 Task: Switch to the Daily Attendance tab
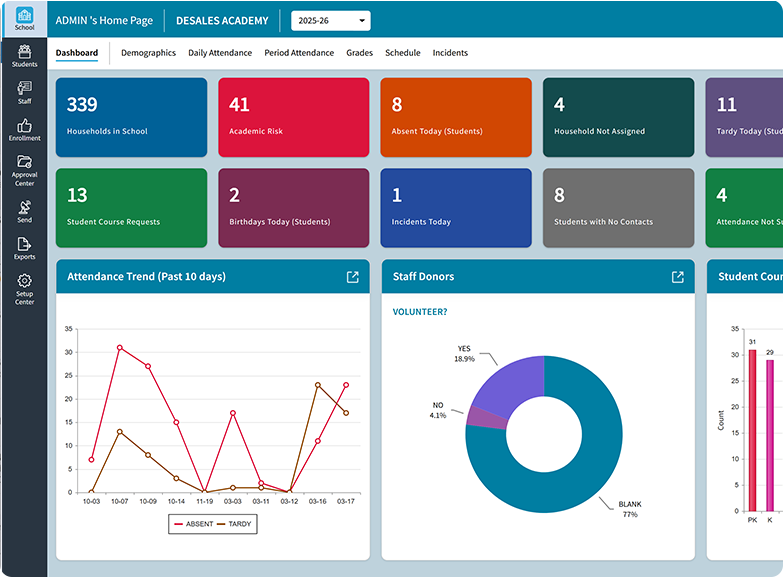click(x=220, y=53)
